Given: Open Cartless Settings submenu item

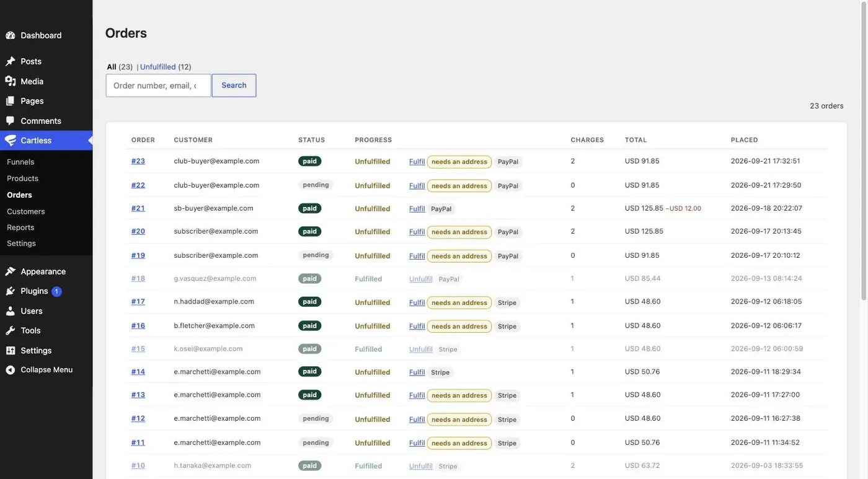Looking at the screenshot, I should (21, 244).
